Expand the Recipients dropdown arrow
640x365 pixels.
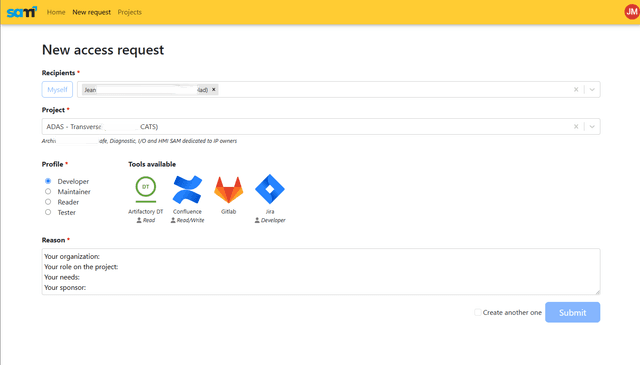pos(592,89)
